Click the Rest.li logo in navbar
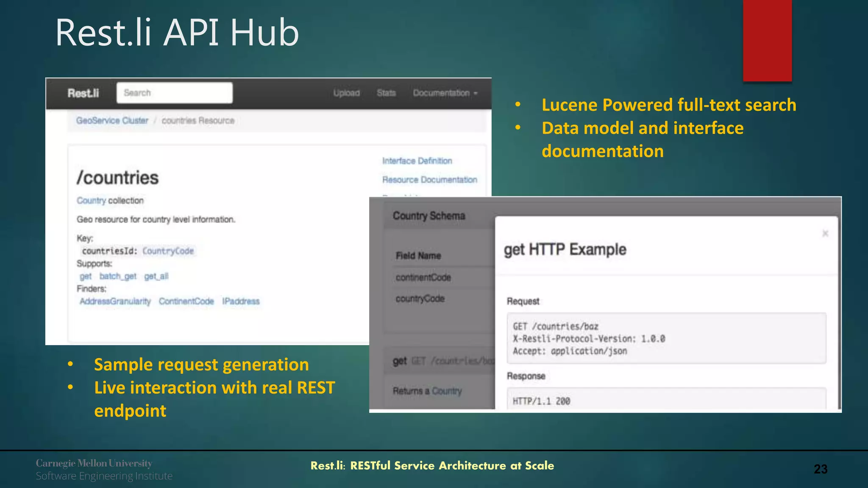The height and width of the screenshot is (488, 868). pos(83,93)
